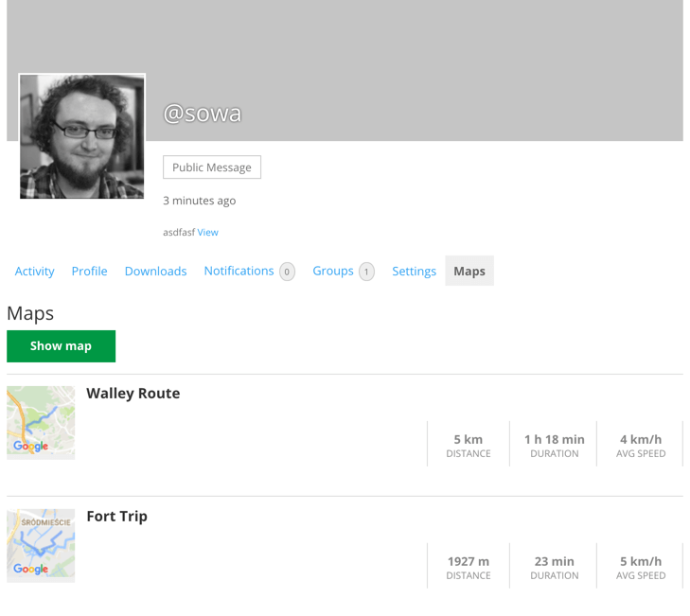Open the user profile avatar photo
The height and width of the screenshot is (616, 690).
pyautogui.click(x=82, y=136)
